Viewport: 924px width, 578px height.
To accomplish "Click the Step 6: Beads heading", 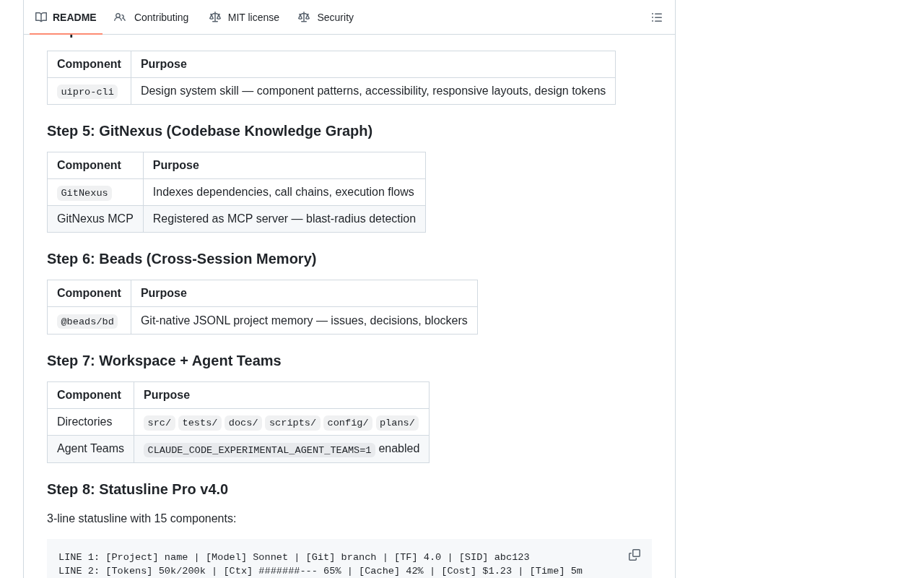I will click(181, 259).
